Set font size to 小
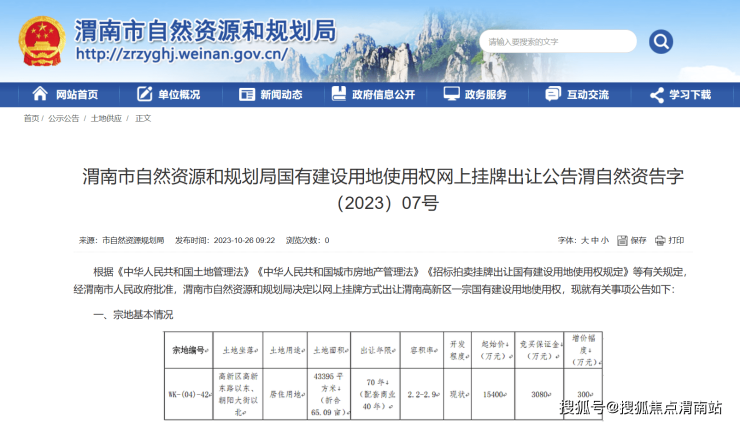740x423 pixels. point(605,240)
